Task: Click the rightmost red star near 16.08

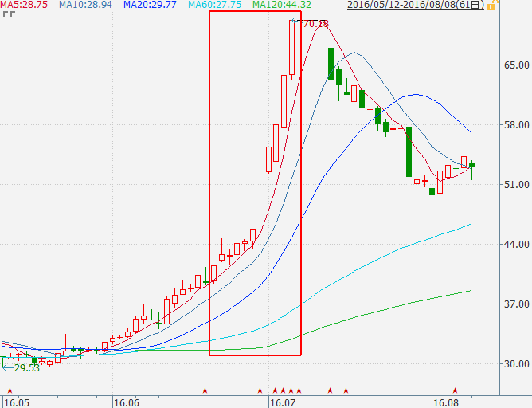Action: coord(455,390)
